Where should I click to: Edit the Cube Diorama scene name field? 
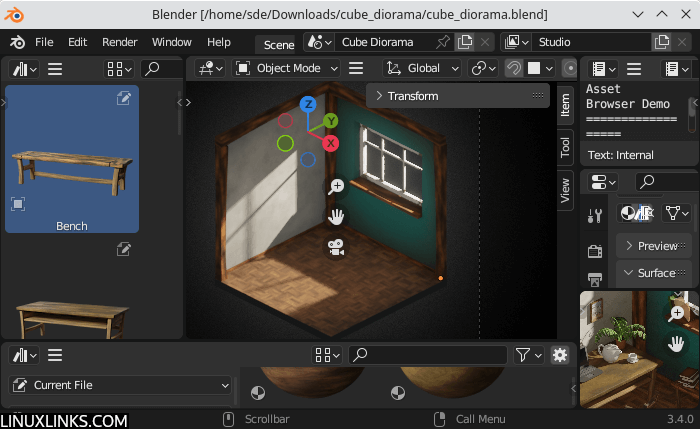(x=384, y=42)
